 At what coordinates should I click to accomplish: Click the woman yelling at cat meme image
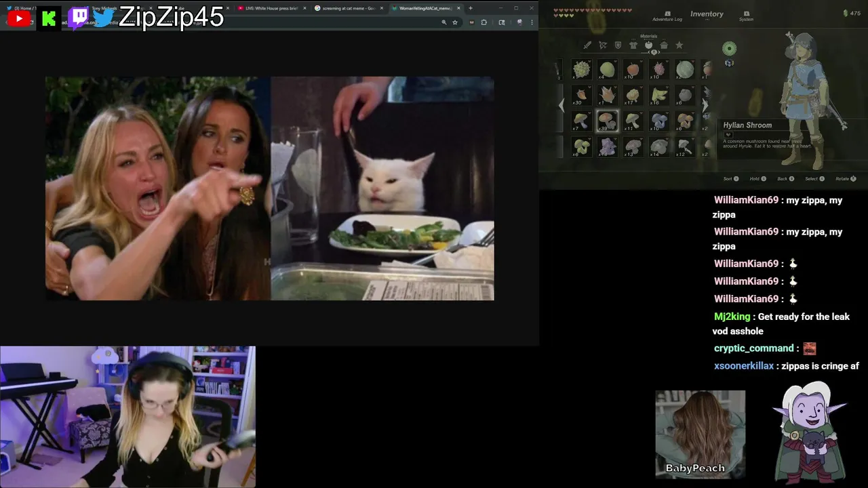tap(270, 188)
